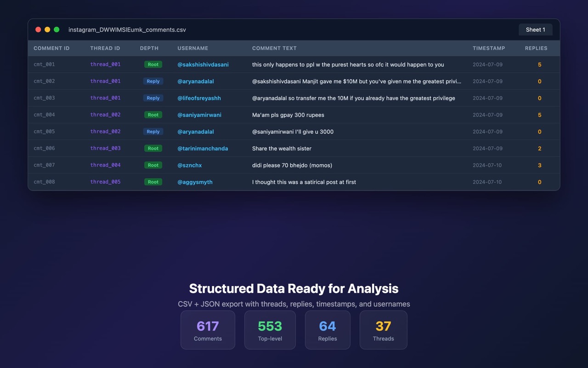Select thread_003 in the Thread ID column

pos(105,149)
